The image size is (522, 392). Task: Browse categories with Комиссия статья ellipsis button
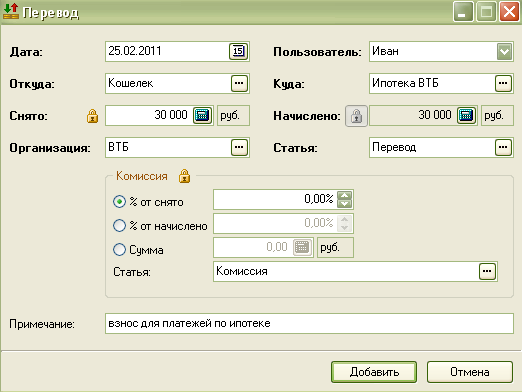[x=487, y=271]
